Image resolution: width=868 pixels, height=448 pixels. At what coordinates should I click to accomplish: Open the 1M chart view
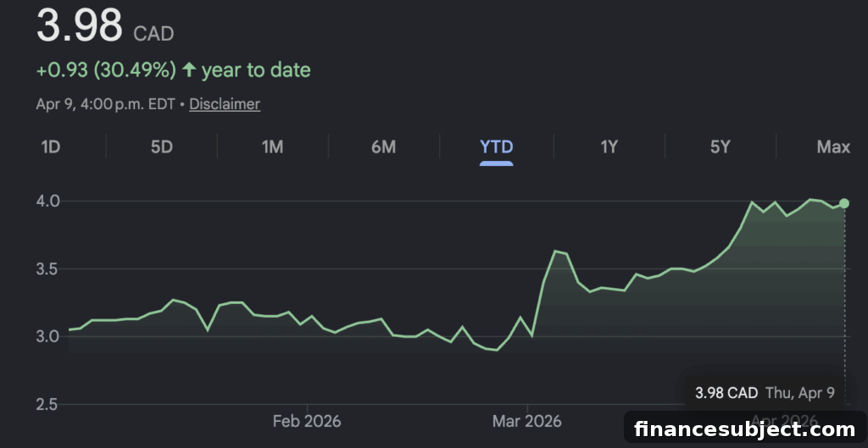point(272,147)
